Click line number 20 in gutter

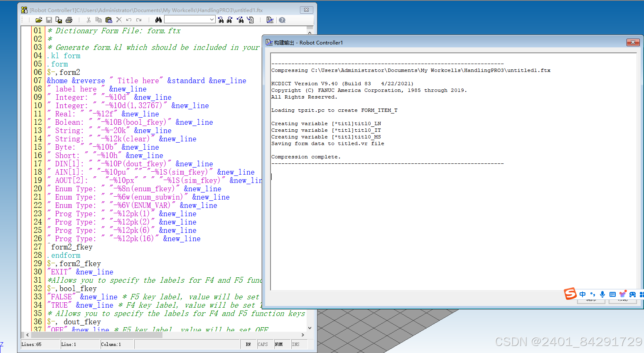pyautogui.click(x=38, y=189)
